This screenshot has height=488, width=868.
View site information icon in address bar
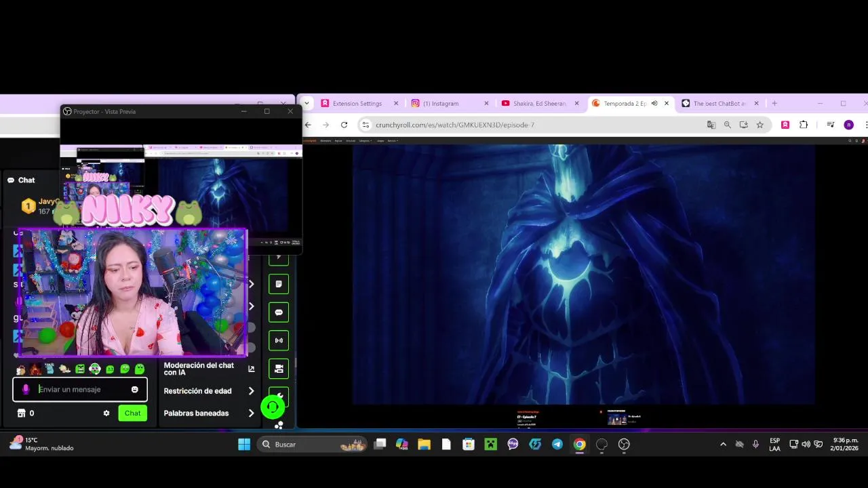[366, 125]
